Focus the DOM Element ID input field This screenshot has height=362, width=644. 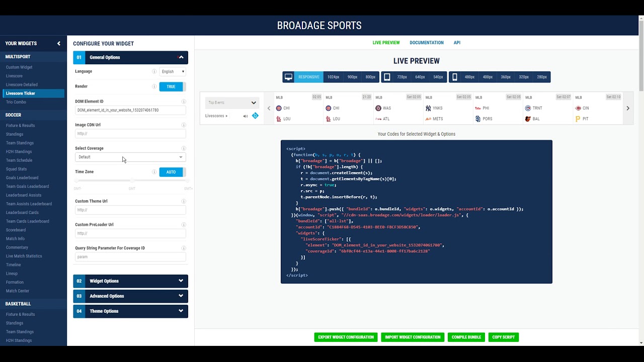[x=130, y=110]
